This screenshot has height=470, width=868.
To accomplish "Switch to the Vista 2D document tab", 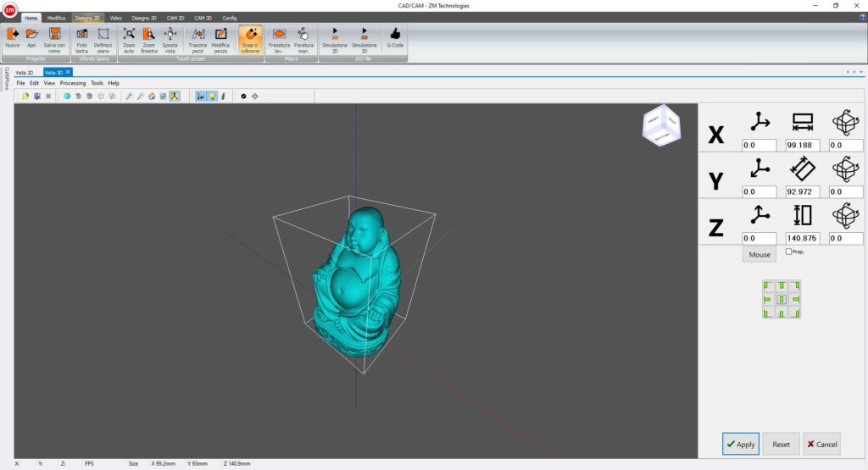I will [x=25, y=73].
